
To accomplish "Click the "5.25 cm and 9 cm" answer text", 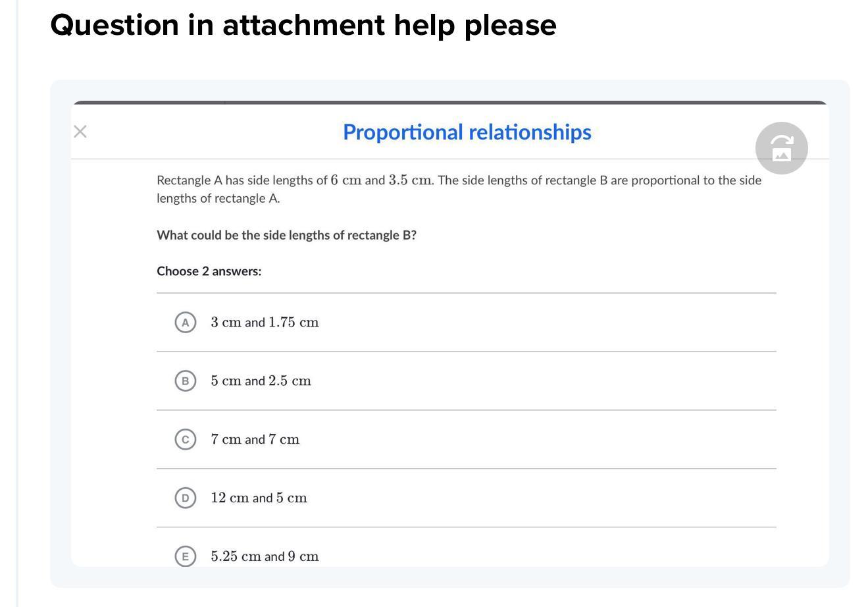I will pyautogui.click(x=265, y=556).
